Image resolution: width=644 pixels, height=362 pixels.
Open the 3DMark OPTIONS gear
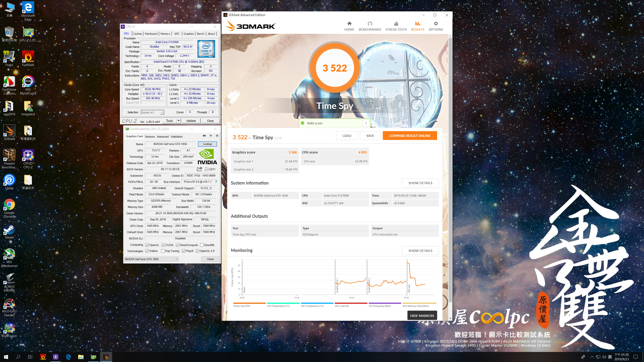click(x=436, y=26)
